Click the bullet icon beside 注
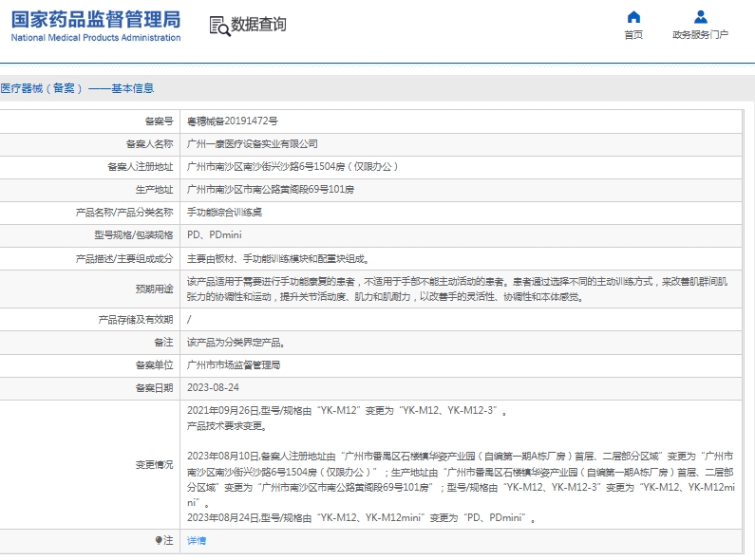This screenshot has width=755, height=560. [159, 540]
